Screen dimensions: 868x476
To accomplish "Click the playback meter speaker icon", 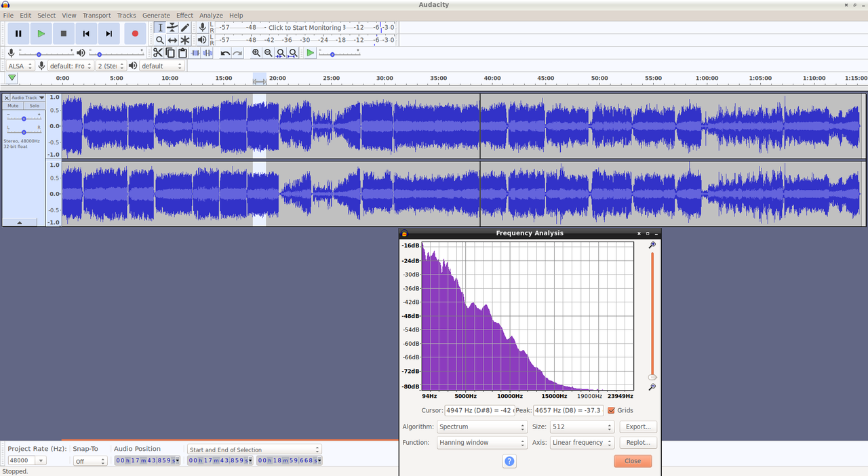I will pos(202,40).
